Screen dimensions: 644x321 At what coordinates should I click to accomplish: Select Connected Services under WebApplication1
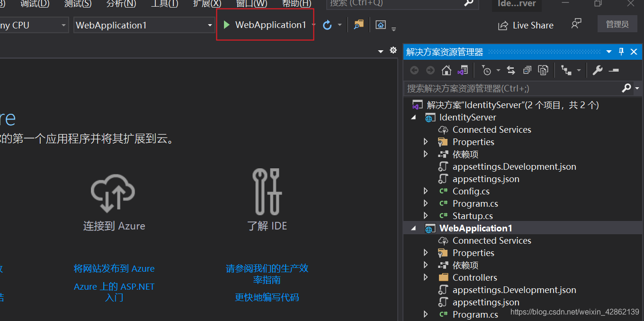coord(492,240)
